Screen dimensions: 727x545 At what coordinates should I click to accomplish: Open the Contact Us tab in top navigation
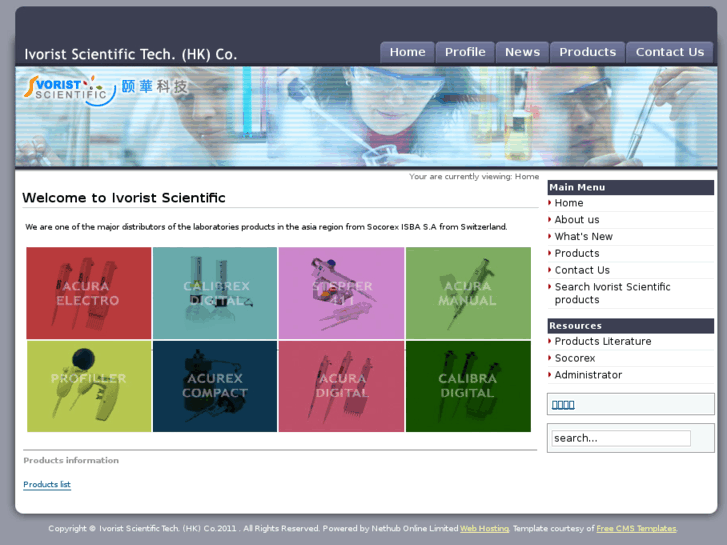670,52
